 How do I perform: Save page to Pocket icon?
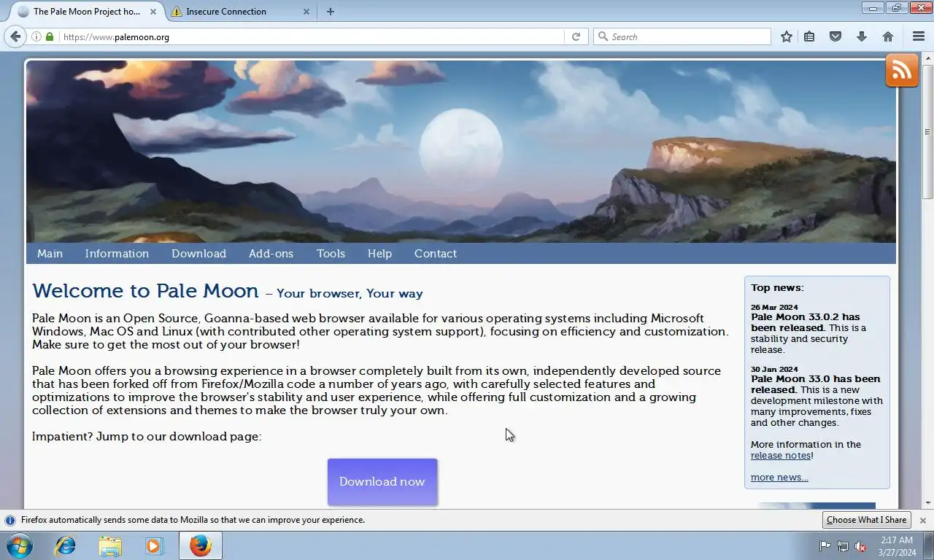[x=835, y=36]
